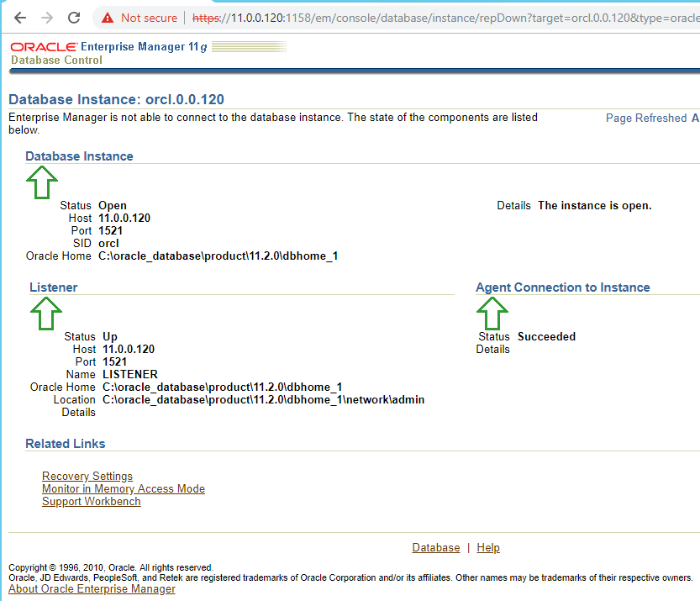The height and width of the screenshot is (601, 700).
Task: Click instance status value 'Open'
Action: pos(113,205)
